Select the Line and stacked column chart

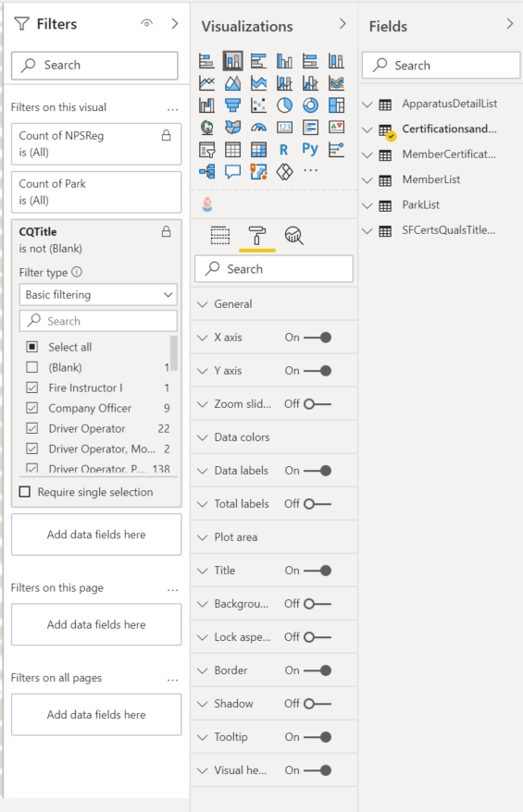pos(284,83)
